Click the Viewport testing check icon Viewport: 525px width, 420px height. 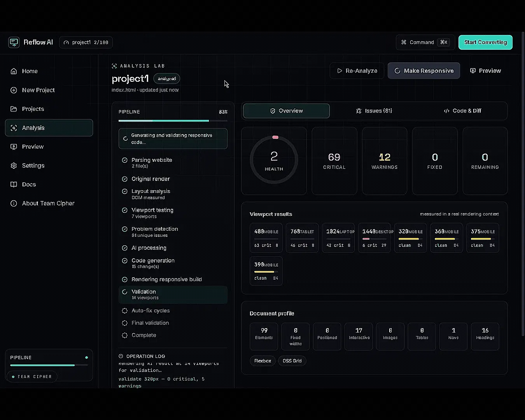click(124, 210)
